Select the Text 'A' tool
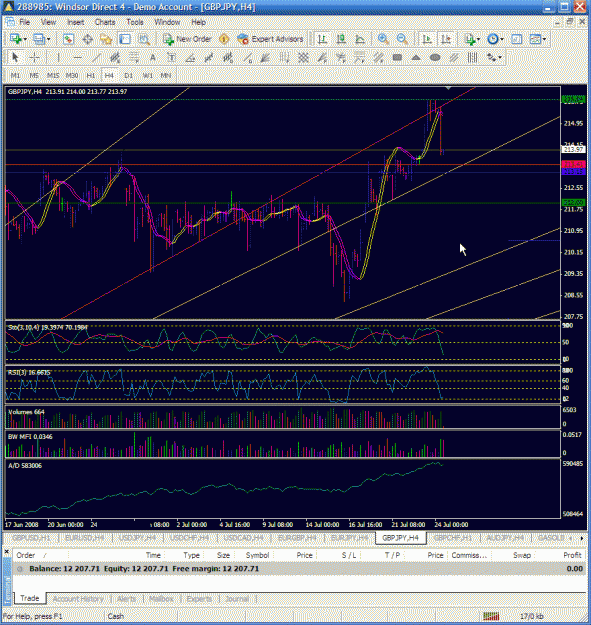Viewport: 591px width, 625px height. [x=153, y=57]
